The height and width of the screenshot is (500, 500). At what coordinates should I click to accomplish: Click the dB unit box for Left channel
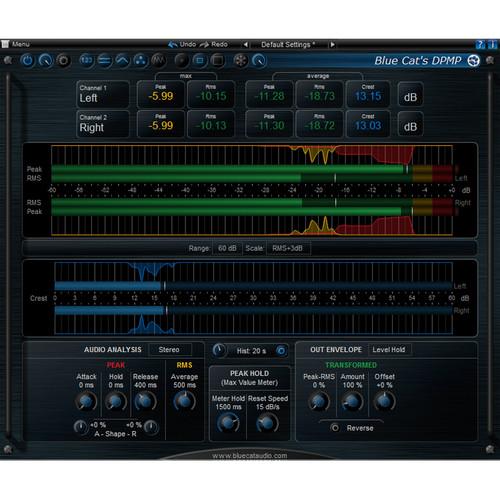click(x=410, y=95)
